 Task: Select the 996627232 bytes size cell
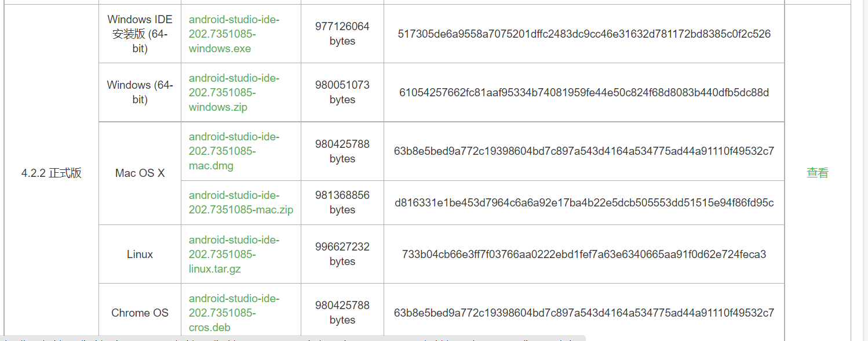tap(342, 255)
